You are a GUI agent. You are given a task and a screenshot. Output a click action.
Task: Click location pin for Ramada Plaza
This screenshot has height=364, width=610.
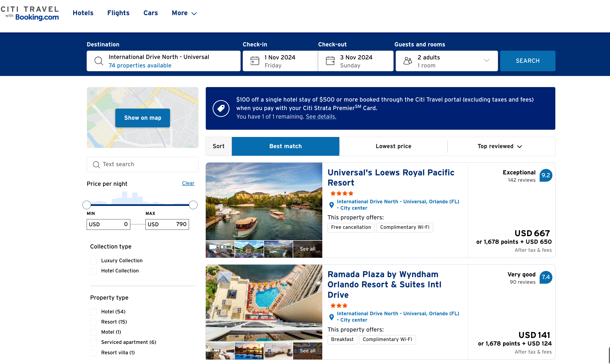point(332,317)
